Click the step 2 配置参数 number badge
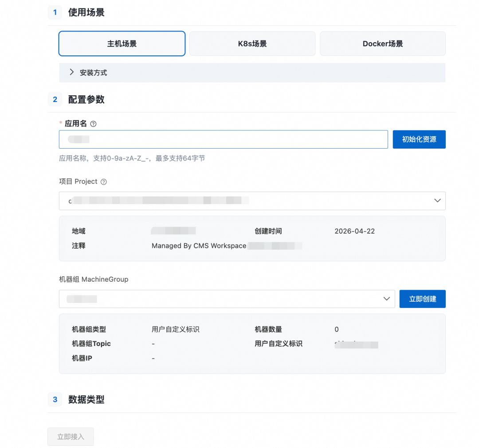This screenshot has width=479, height=448. pyautogui.click(x=55, y=100)
